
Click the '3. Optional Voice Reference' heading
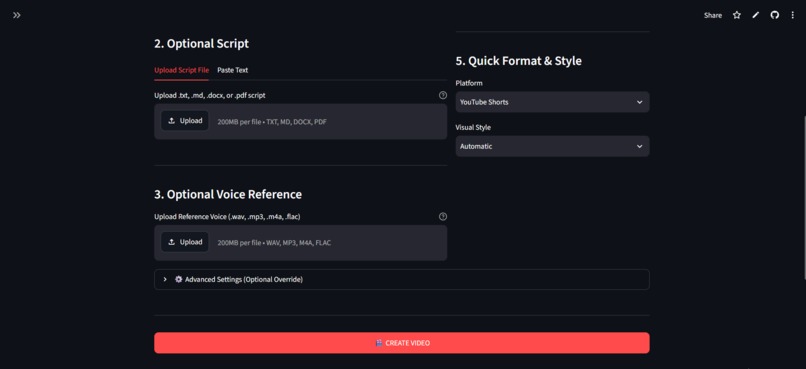coord(228,194)
